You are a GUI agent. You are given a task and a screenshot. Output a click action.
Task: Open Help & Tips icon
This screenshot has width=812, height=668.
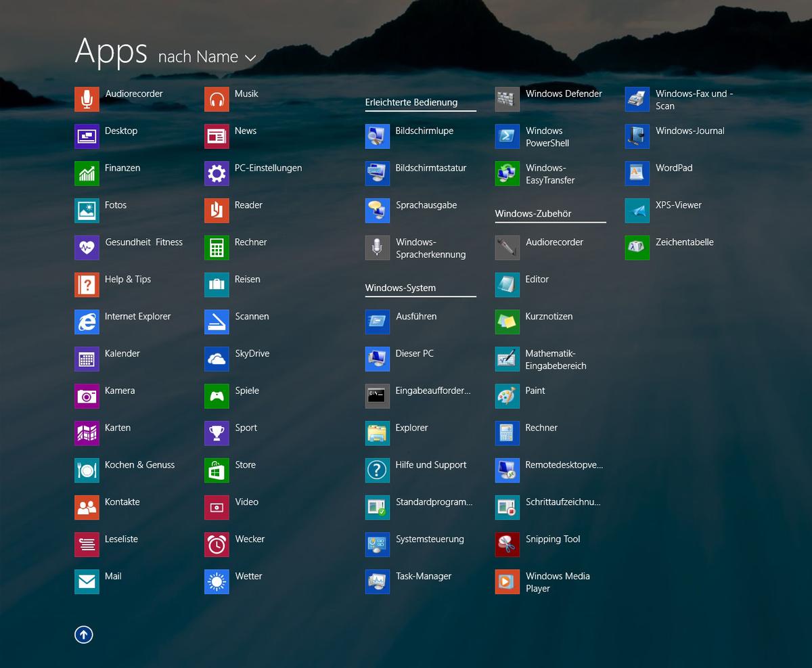pos(87,286)
